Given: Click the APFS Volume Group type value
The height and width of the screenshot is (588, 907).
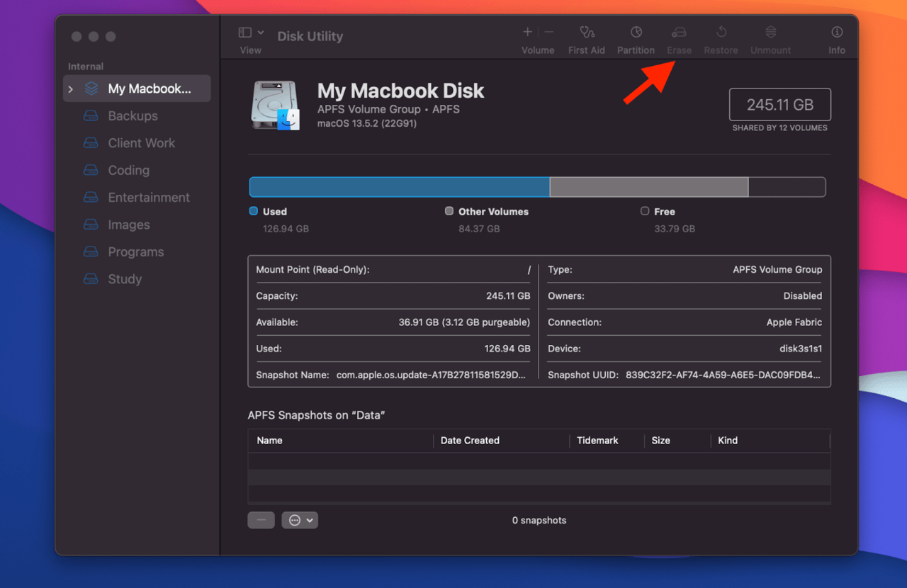Looking at the screenshot, I should [777, 270].
